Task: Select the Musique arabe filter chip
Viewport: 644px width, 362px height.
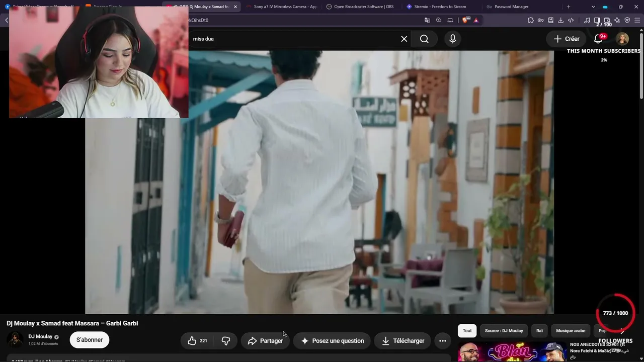Action: click(x=571, y=331)
